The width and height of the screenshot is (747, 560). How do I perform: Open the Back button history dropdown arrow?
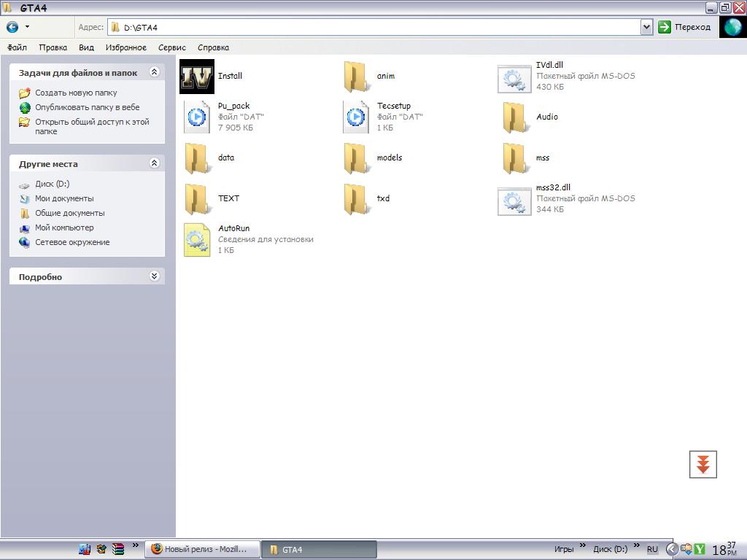[x=27, y=27]
